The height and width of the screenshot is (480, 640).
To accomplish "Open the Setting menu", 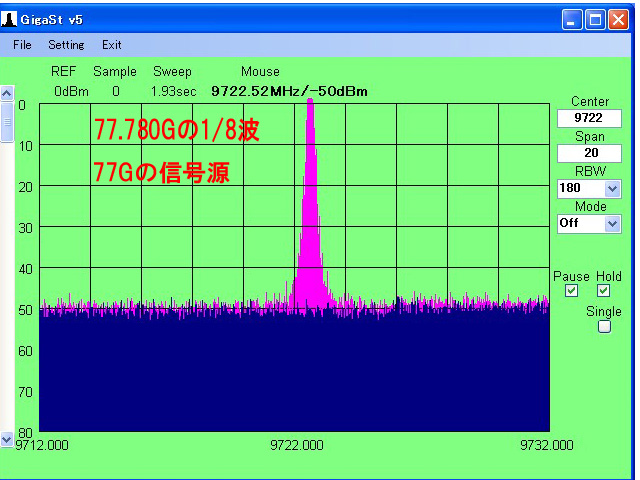I will (66, 44).
